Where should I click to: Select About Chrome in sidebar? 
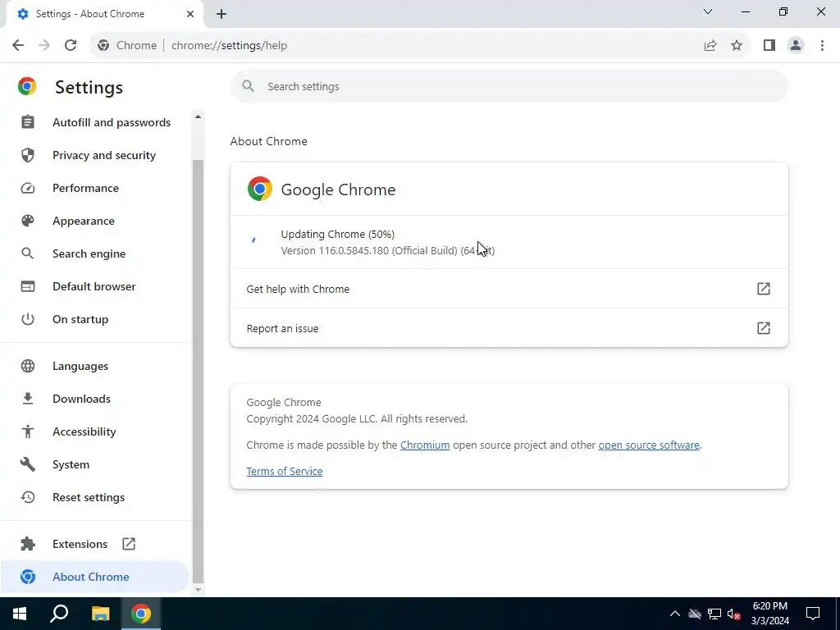tap(95, 577)
